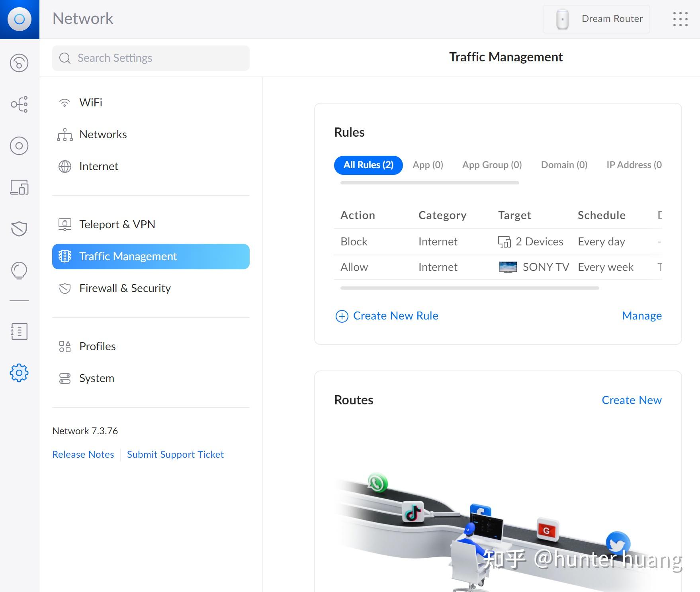The image size is (700, 592).
Task: Open the lightbulb Insights icon
Action: [x=19, y=271]
